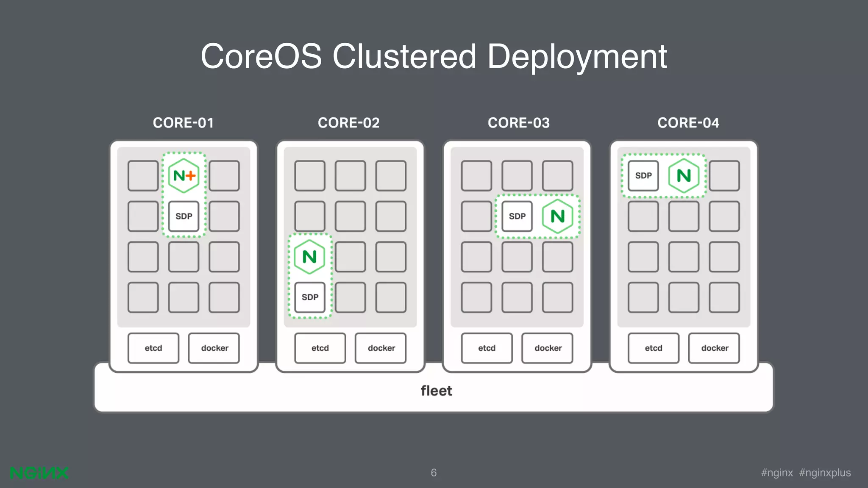Click the docker box under CORE-03
The image size is (868, 488).
(x=547, y=348)
